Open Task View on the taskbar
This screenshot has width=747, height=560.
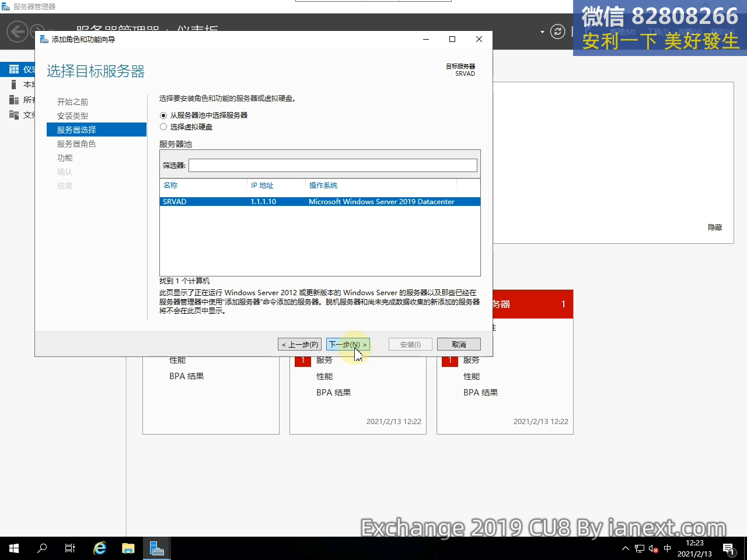coord(70,548)
